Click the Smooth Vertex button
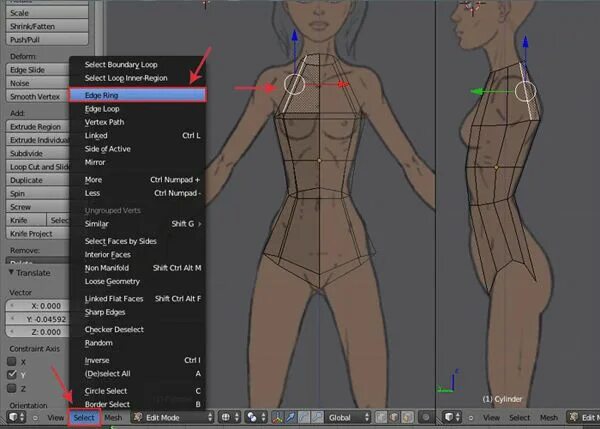This screenshot has width=600, height=429. [x=38, y=96]
